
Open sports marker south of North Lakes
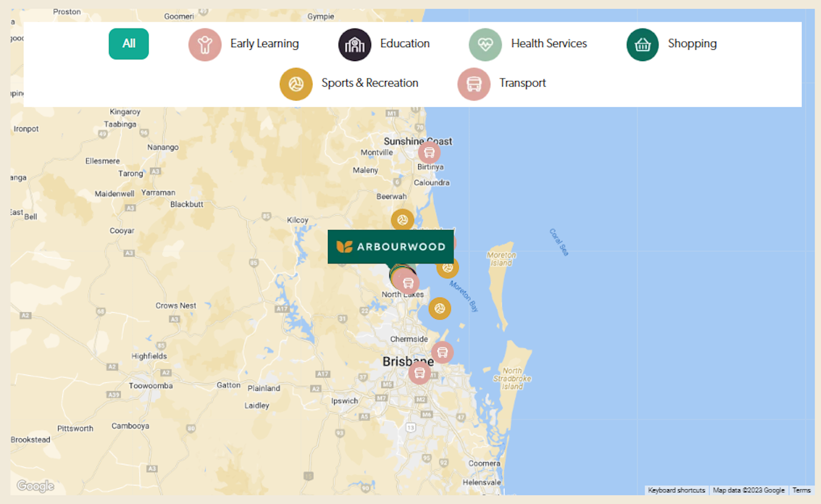440,308
